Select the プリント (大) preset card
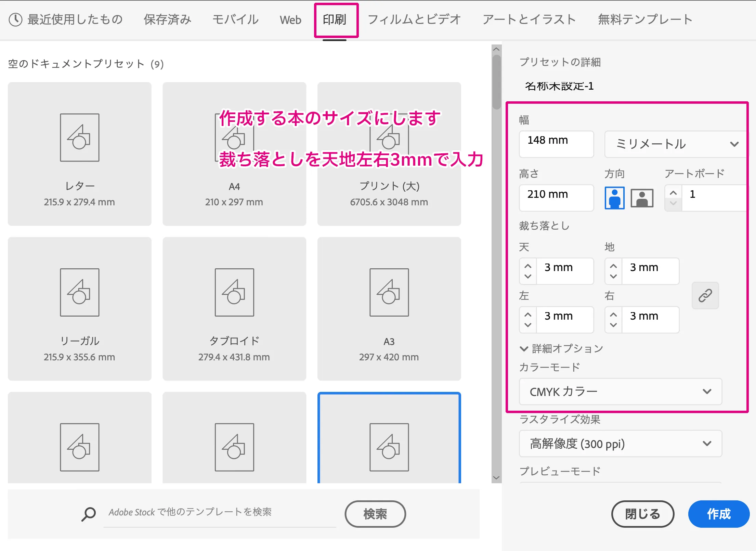 (389, 154)
